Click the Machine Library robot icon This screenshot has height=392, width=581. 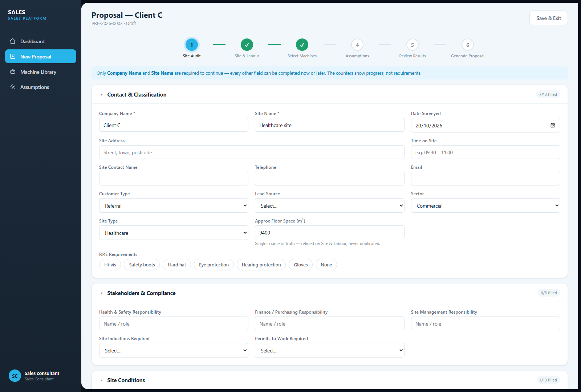point(13,72)
